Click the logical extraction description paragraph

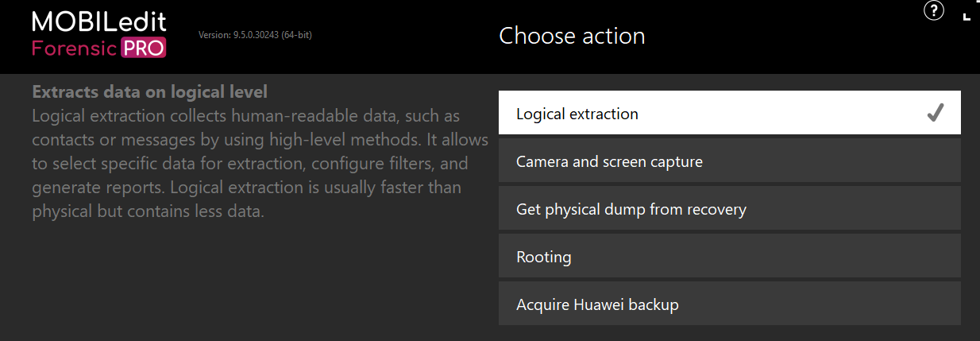click(260, 164)
